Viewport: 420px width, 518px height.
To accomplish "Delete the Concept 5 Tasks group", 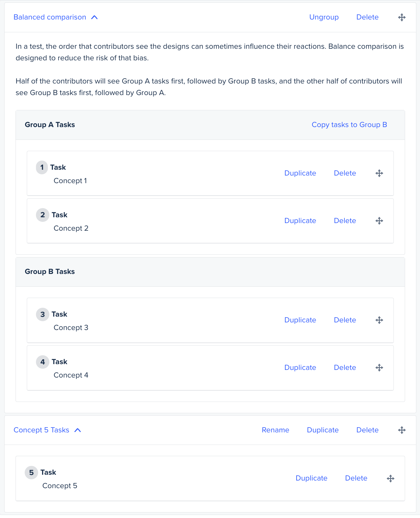I will tap(367, 430).
